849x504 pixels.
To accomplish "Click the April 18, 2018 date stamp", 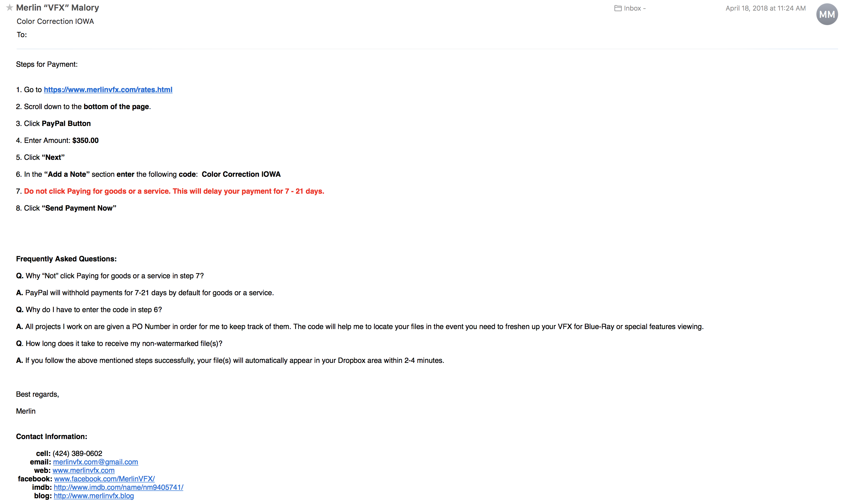I will tap(765, 8).
